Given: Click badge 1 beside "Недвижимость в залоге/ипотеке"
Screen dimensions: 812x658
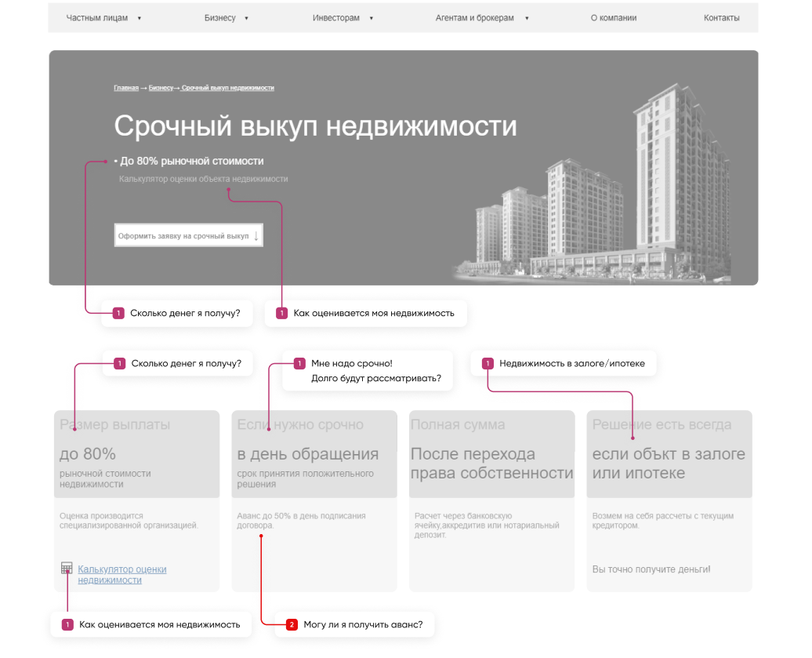Looking at the screenshot, I should [488, 364].
